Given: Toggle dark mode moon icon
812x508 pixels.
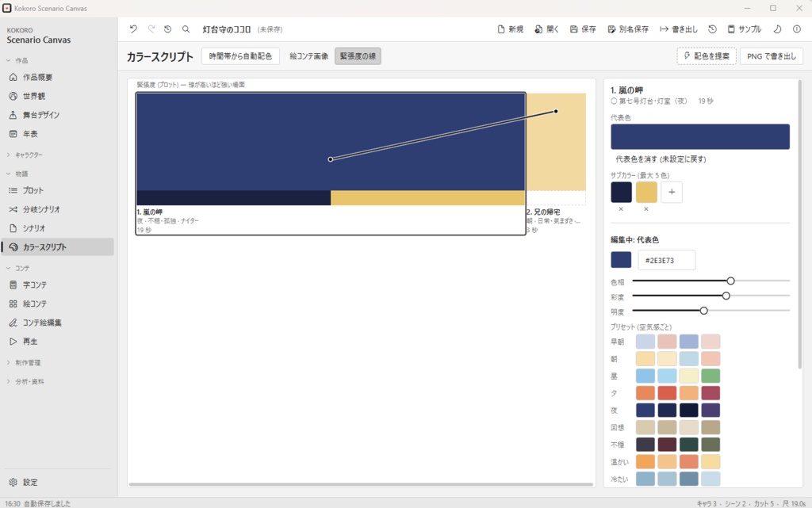Looking at the screenshot, I should coord(777,29).
